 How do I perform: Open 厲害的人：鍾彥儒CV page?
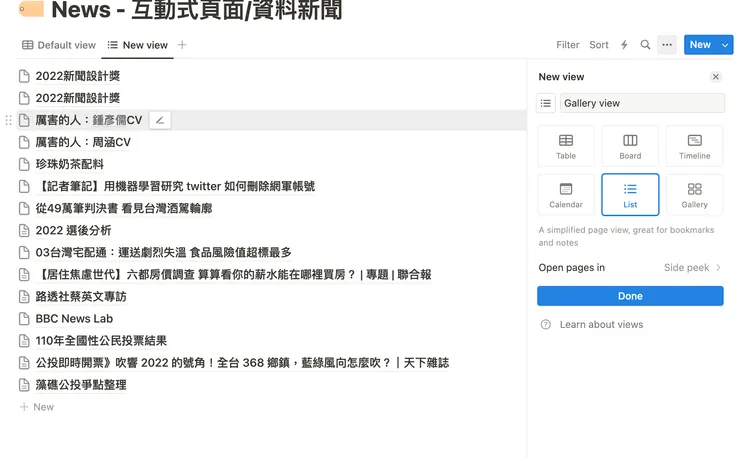tap(89, 120)
